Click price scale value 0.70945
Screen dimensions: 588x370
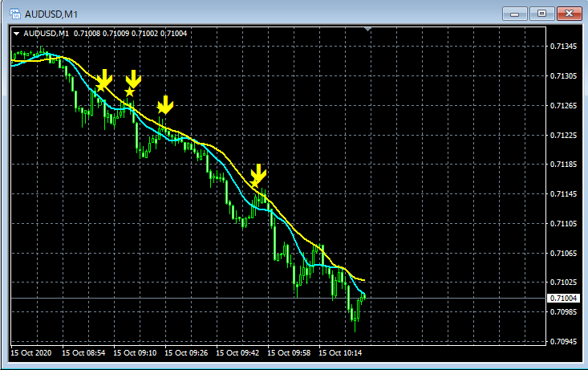[563, 341]
